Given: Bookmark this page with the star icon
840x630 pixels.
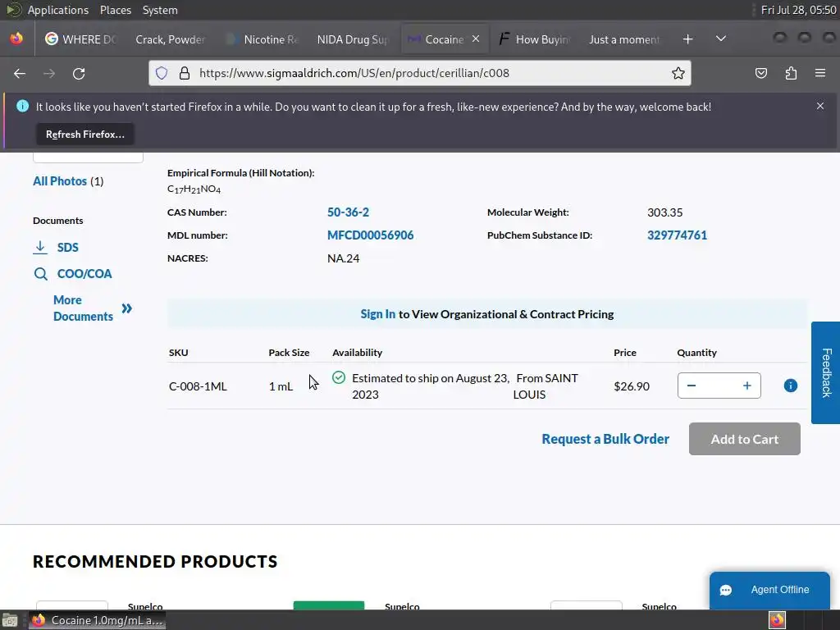Looking at the screenshot, I should click(x=678, y=73).
